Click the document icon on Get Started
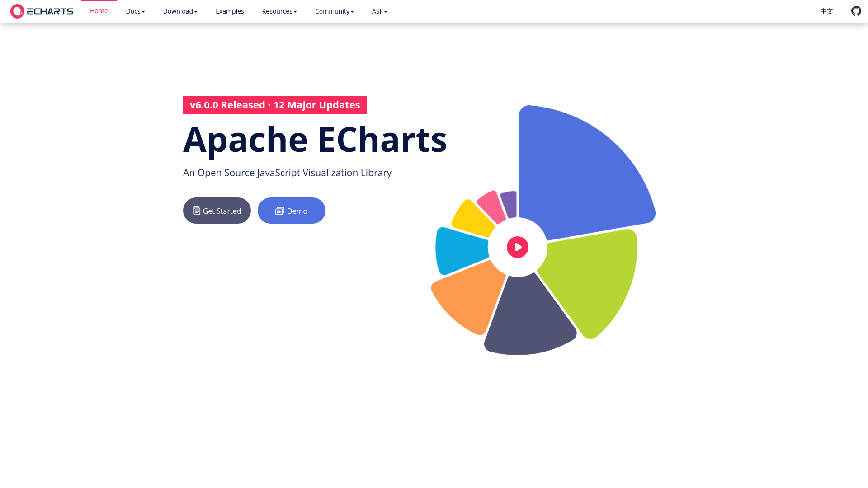This screenshot has width=868, height=488. click(x=196, y=211)
